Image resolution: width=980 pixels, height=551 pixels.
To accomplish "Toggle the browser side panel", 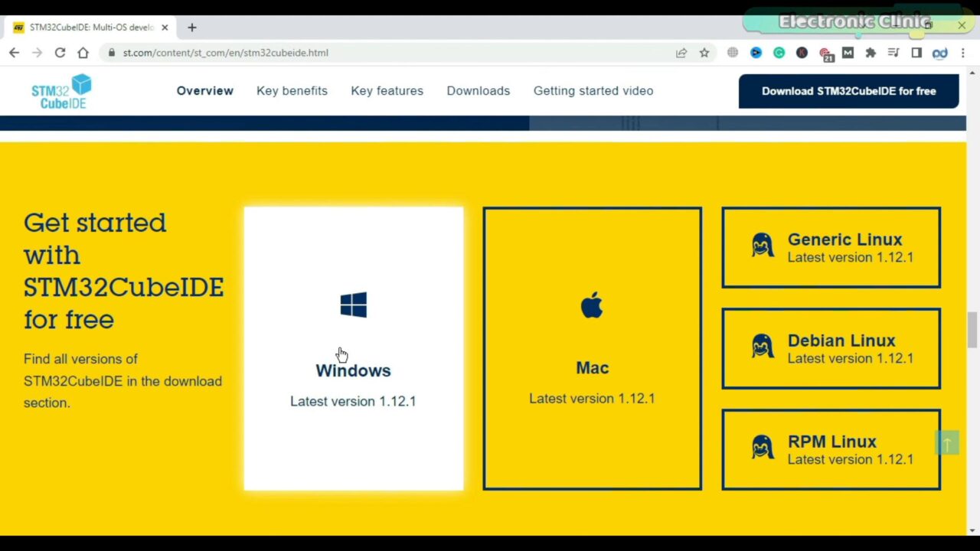I will pyautogui.click(x=916, y=53).
